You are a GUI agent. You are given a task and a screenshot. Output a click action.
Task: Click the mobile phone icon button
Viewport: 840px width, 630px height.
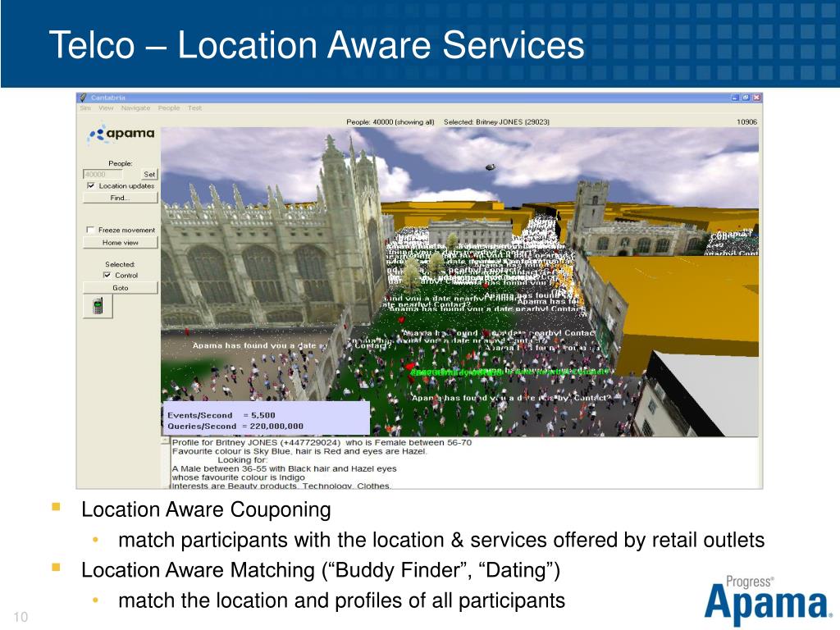pos(98,306)
